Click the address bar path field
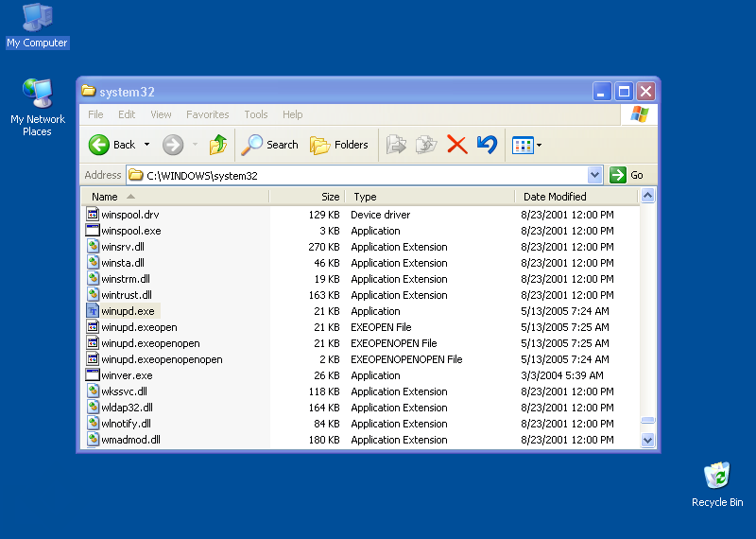The width and height of the screenshot is (756, 539). tap(357, 175)
